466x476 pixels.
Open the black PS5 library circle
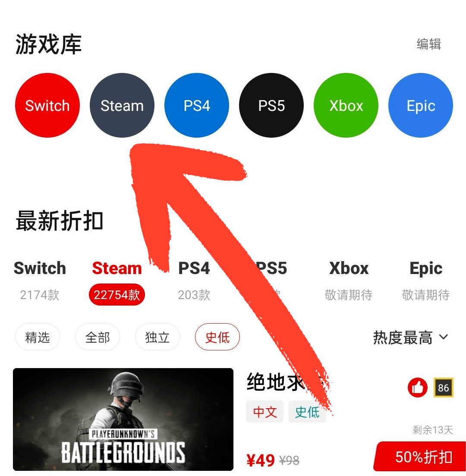click(271, 105)
